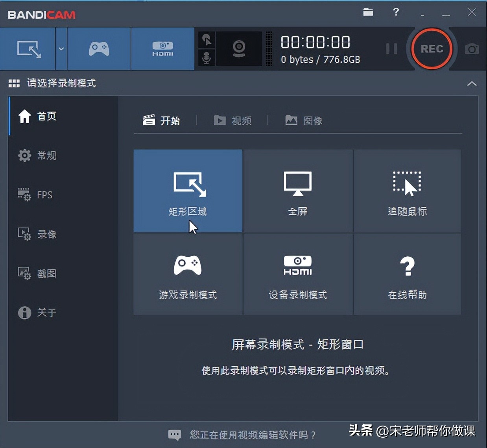Choose the 矩形区域 recording tile

pos(188,191)
